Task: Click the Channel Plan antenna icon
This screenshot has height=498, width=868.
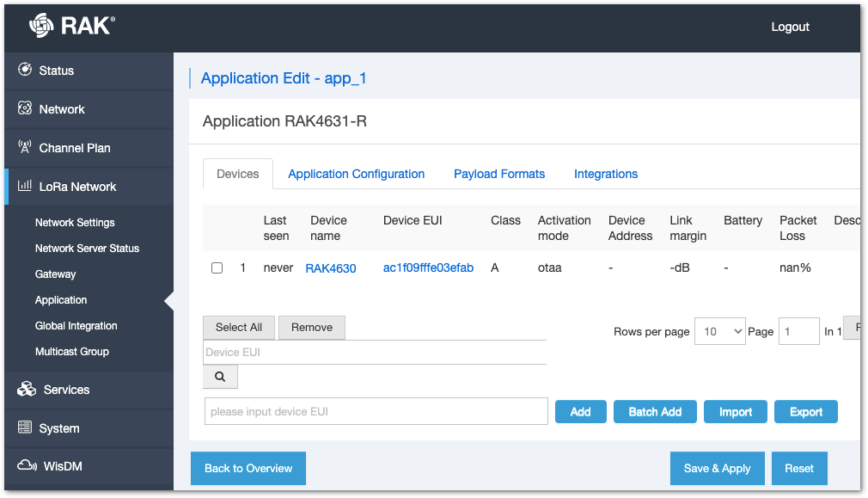Action: click(x=25, y=147)
